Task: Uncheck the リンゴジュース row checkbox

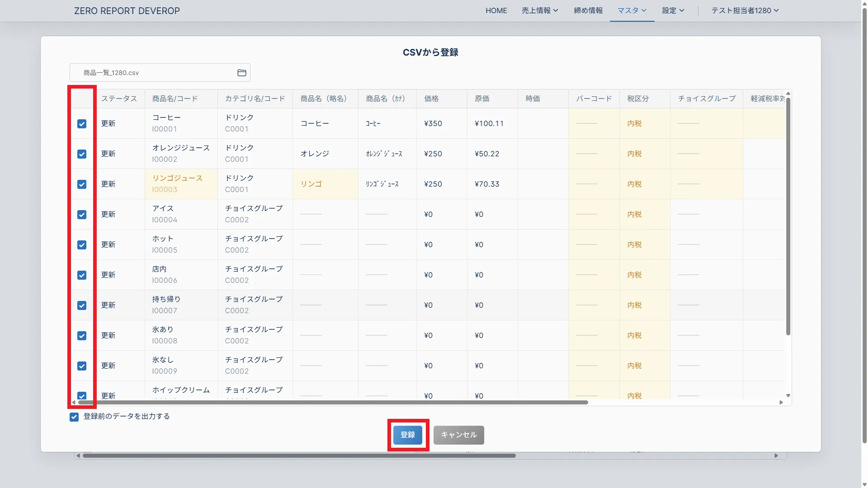Action: coord(82,184)
